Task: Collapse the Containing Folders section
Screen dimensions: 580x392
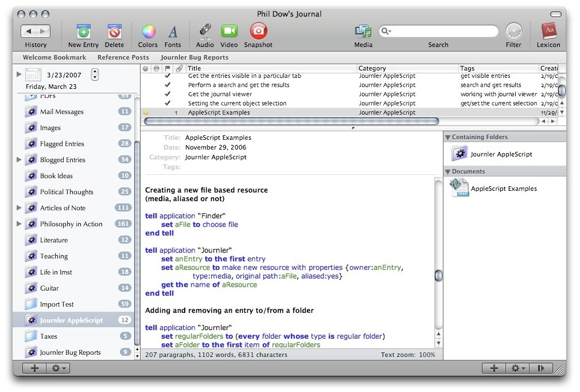Action: click(x=447, y=138)
